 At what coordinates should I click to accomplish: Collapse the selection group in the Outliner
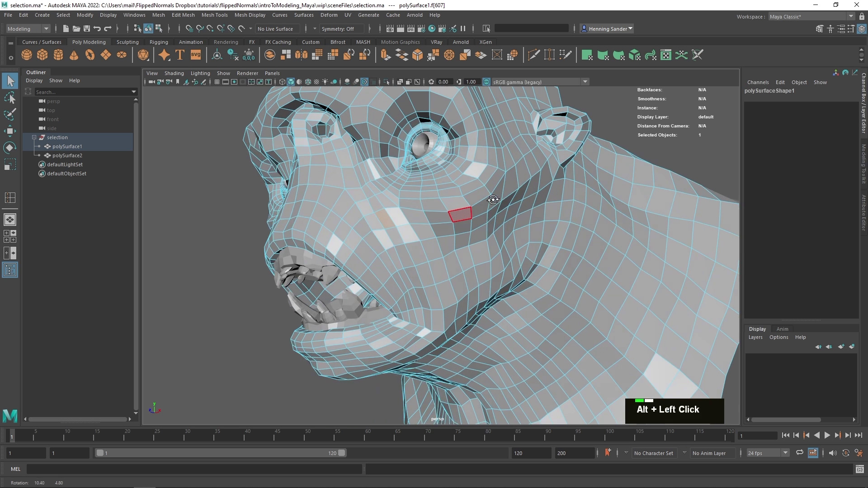tap(34, 137)
